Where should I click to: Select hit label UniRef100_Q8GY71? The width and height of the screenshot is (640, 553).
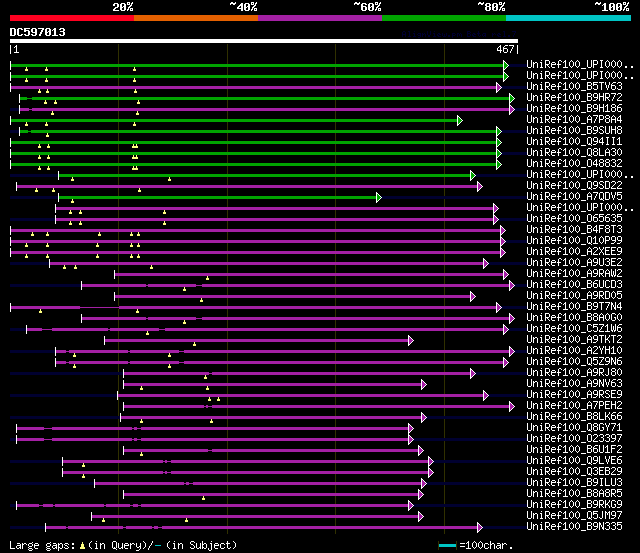[574, 428]
